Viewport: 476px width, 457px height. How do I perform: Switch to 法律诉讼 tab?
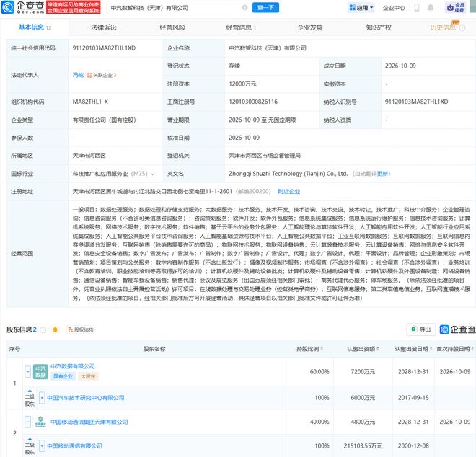pyautogui.click(x=104, y=27)
